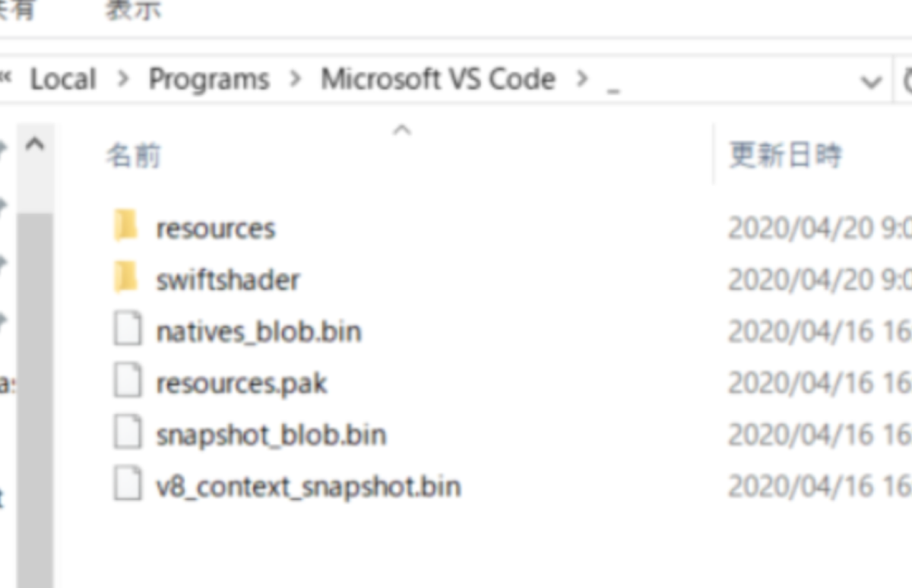Open the 表示 ribbon tab
912x588 pixels.
134,11
